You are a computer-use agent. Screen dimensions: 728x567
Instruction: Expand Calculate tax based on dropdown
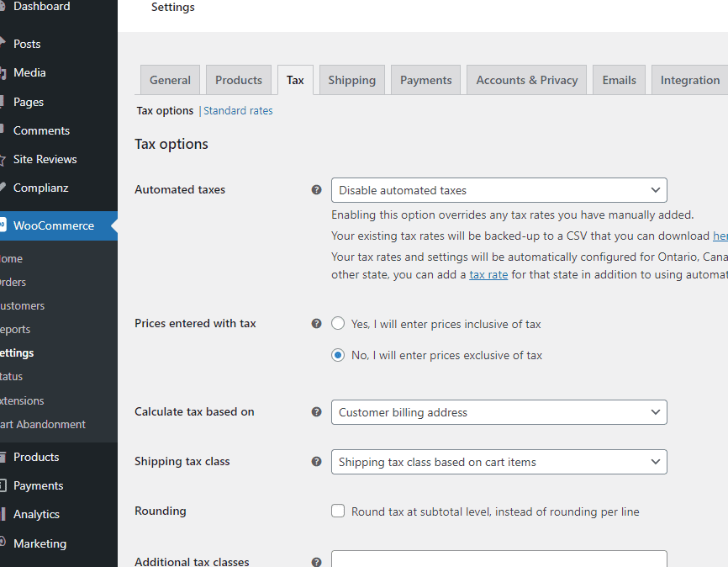(499, 412)
